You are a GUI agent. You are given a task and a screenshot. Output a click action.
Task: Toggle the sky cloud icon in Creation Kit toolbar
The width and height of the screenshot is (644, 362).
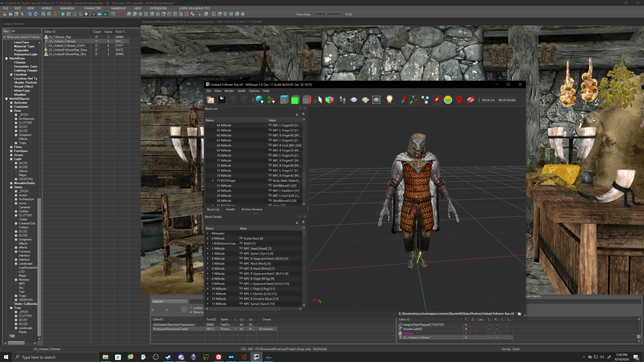100,14
